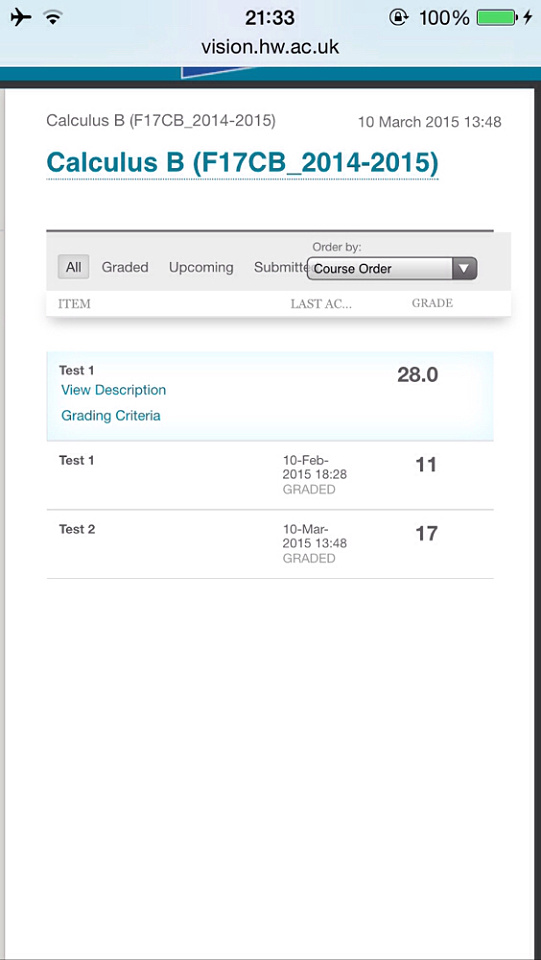
Task: Sort by the ITEM column header
Action: point(74,304)
